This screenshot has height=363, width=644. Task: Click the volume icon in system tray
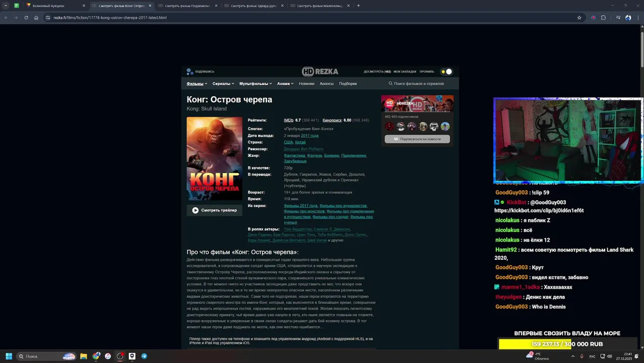click(x=609, y=356)
